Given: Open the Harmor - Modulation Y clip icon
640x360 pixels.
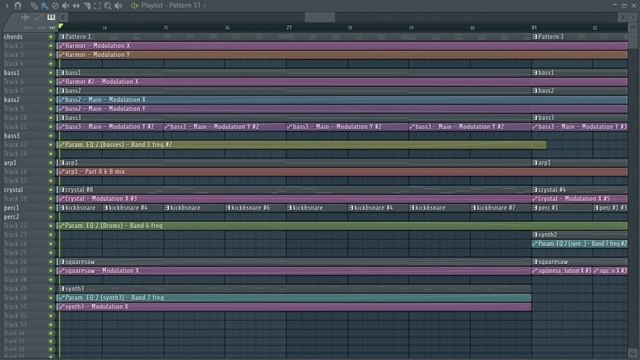Looking at the screenshot, I should [x=62, y=55].
